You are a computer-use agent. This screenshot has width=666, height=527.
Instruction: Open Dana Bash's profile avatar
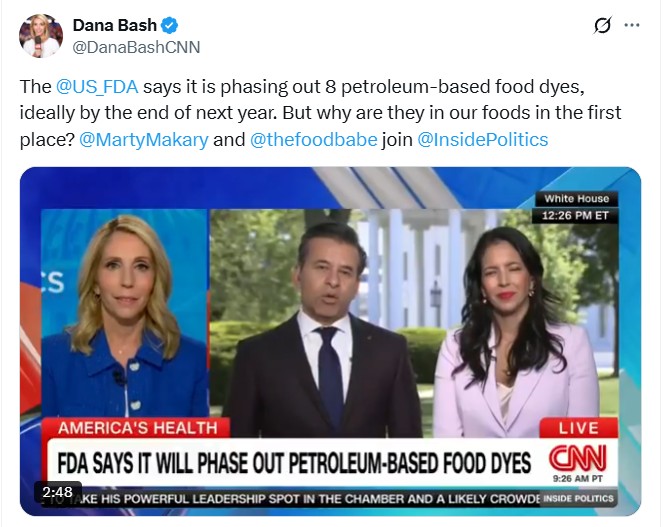(x=41, y=36)
